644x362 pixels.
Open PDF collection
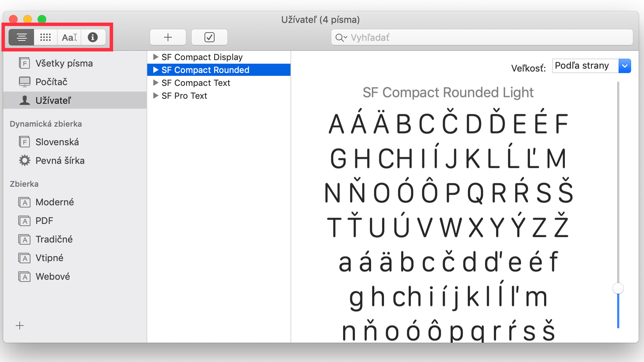[x=75, y=221]
